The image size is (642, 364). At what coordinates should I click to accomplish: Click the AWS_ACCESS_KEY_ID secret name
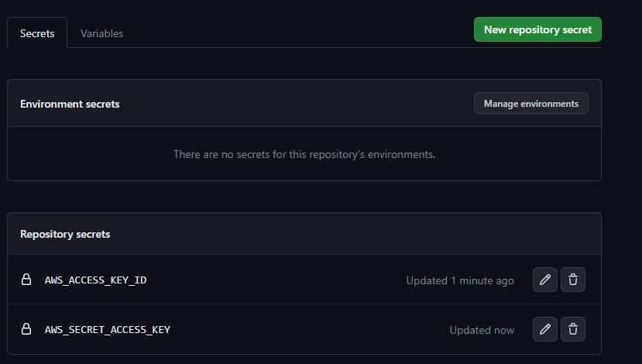click(x=95, y=280)
